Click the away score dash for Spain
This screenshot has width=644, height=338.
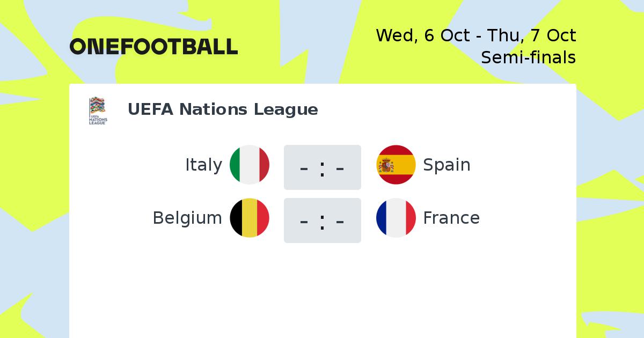340,168
